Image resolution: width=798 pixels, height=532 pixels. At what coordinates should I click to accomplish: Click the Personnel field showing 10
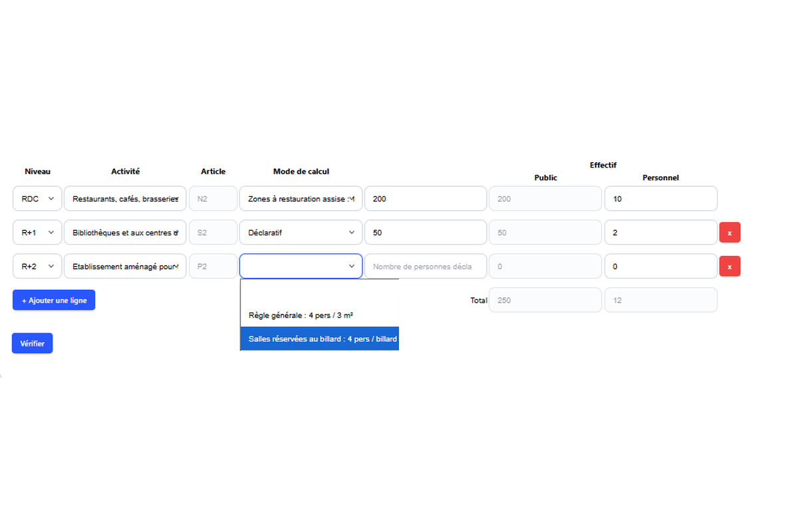click(x=660, y=199)
